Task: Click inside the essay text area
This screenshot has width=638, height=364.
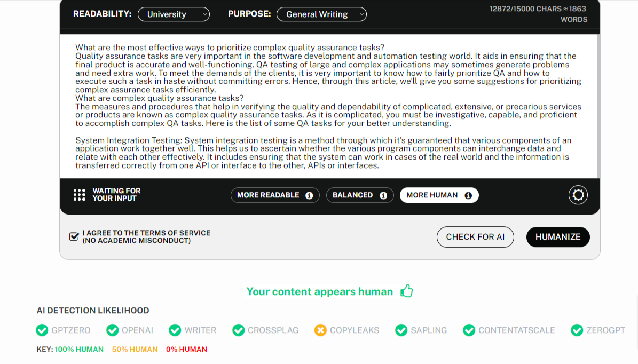Action: (x=329, y=107)
